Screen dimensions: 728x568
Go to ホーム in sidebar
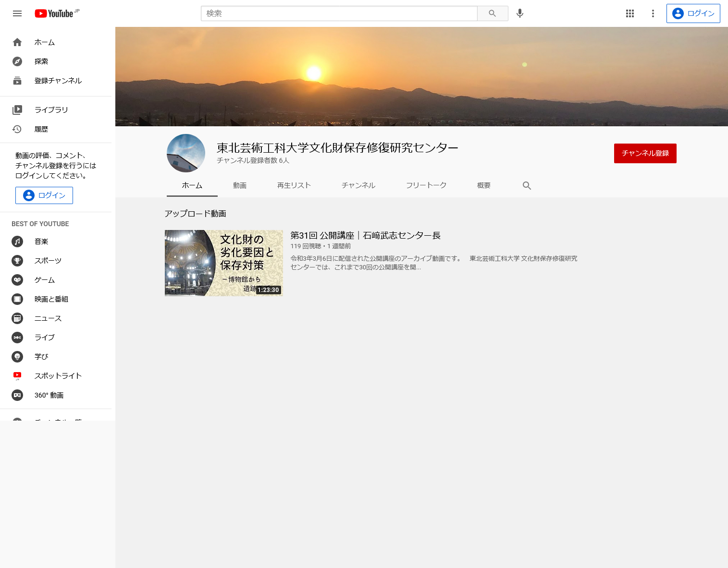coord(56,42)
